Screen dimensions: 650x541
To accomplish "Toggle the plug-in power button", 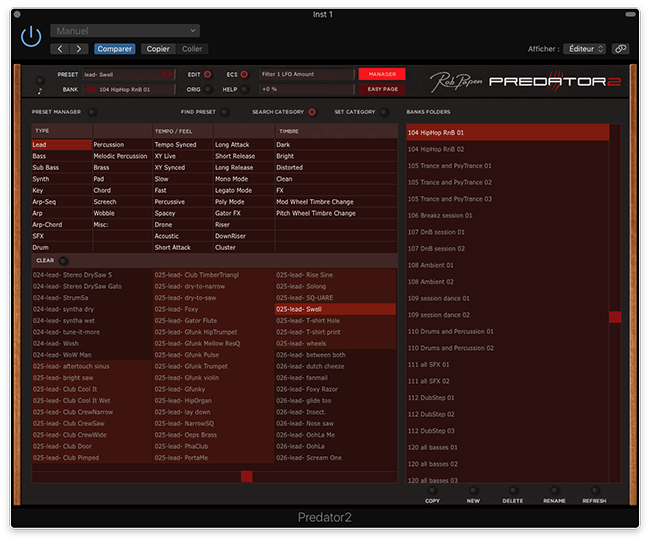I will tap(32, 36).
